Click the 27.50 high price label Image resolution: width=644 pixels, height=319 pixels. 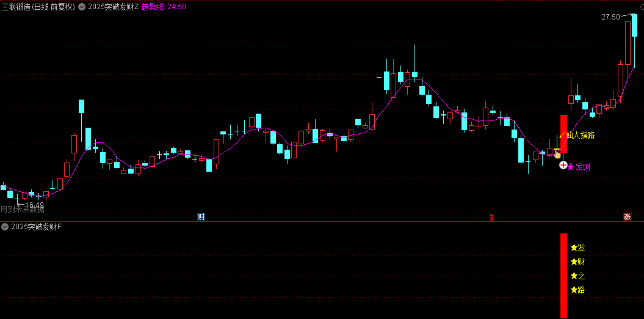click(x=610, y=17)
